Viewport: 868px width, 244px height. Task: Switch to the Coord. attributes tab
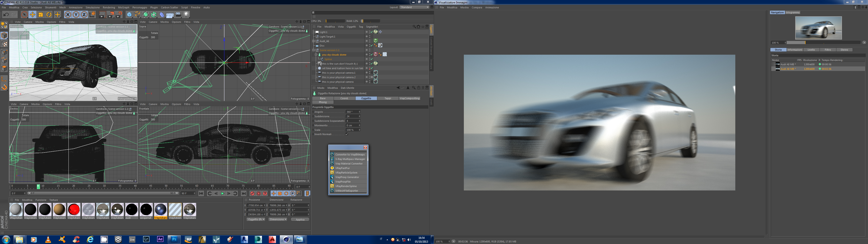coord(344,99)
